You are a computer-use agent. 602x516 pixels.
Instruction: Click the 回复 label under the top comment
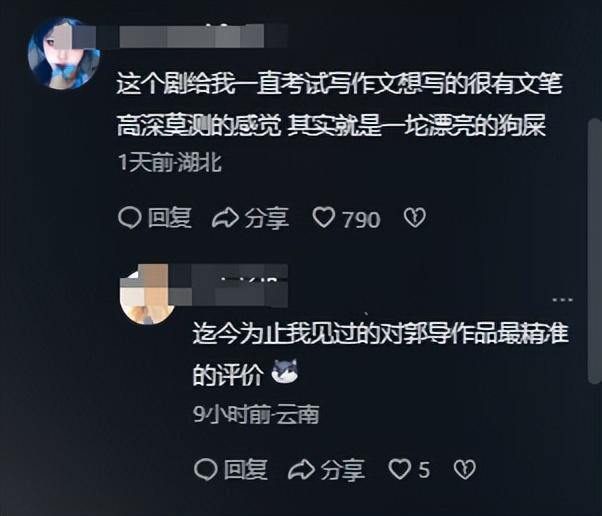[170, 218]
